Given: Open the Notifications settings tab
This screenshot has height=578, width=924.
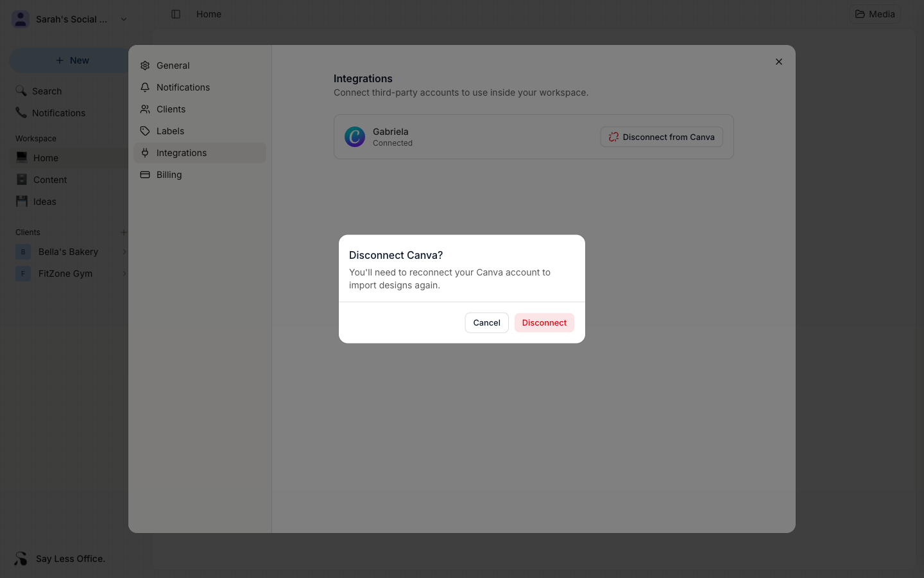Looking at the screenshot, I should point(200,87).
